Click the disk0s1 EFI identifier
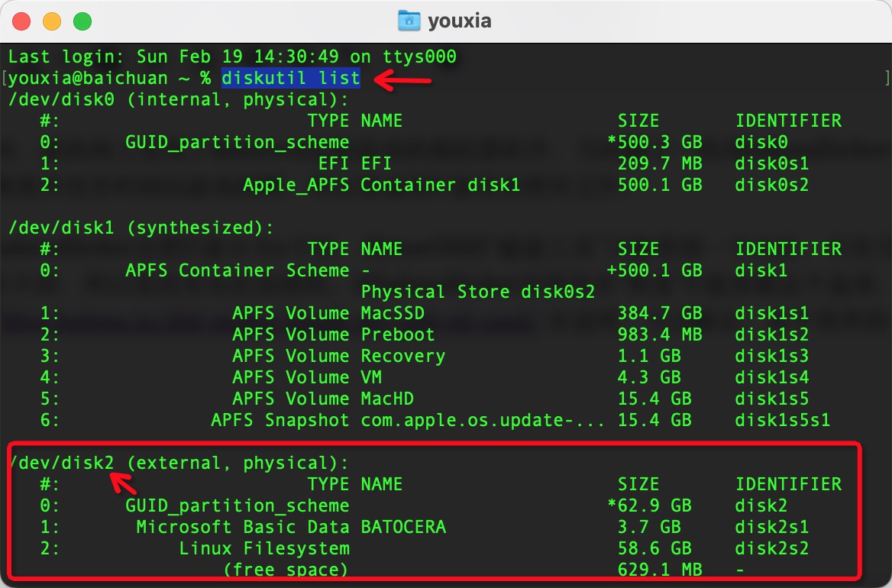The height and width of the screenshot is (588, 892). 771,163
